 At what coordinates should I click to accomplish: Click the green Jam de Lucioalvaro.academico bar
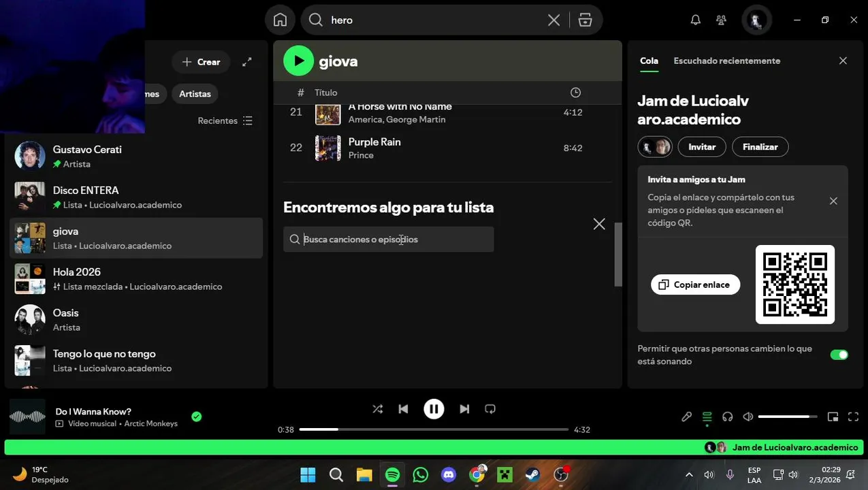click(434, 447)
